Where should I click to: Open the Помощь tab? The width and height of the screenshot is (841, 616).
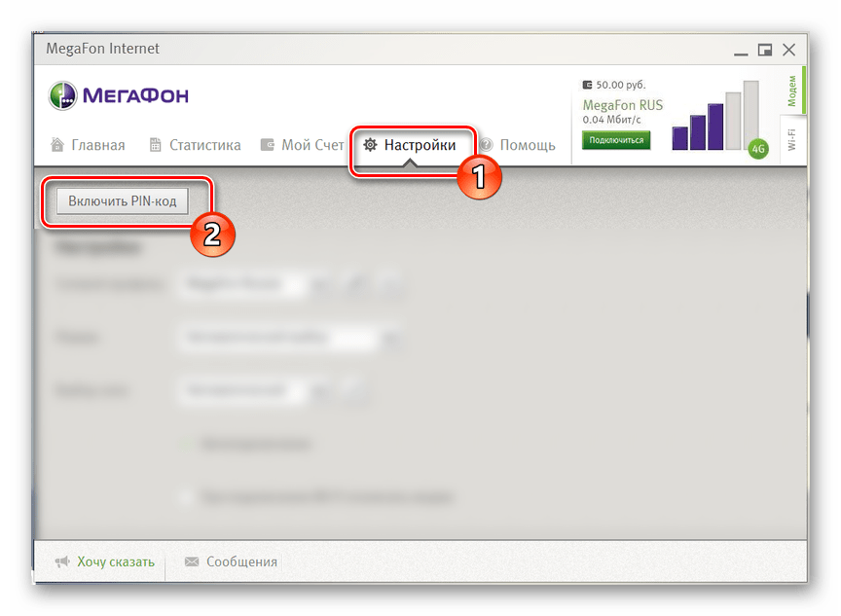pos(517,145)
